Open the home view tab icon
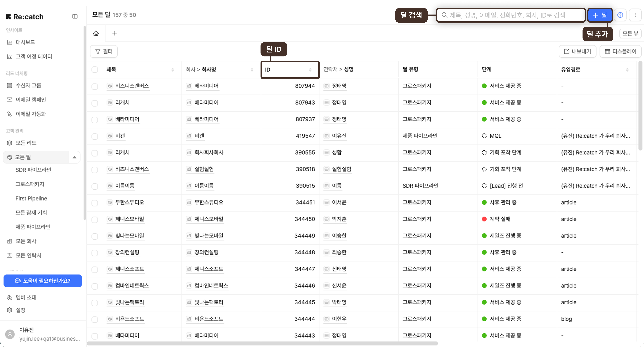Image resolution: width=644 pixels, height=347 pixels. [96, 33]
